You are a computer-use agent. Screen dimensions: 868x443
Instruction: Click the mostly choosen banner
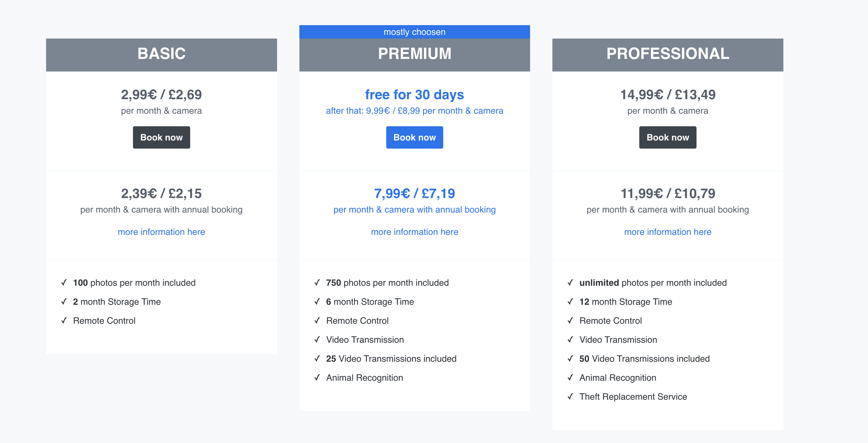tap(414, 32)
